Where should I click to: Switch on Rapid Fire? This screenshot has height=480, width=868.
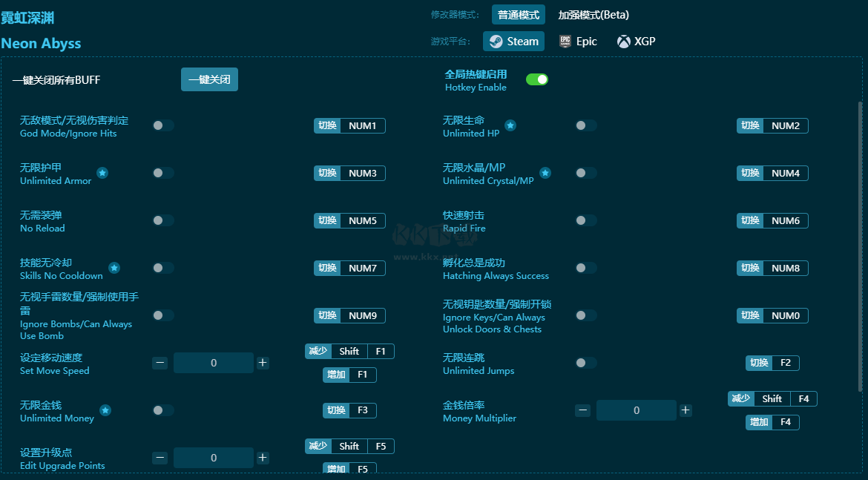pos(586,220)
